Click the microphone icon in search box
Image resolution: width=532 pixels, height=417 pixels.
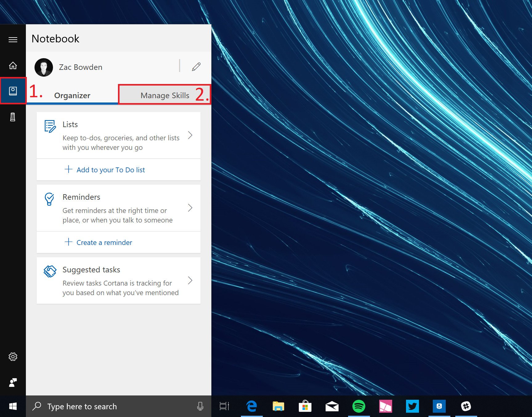(200, 406)
